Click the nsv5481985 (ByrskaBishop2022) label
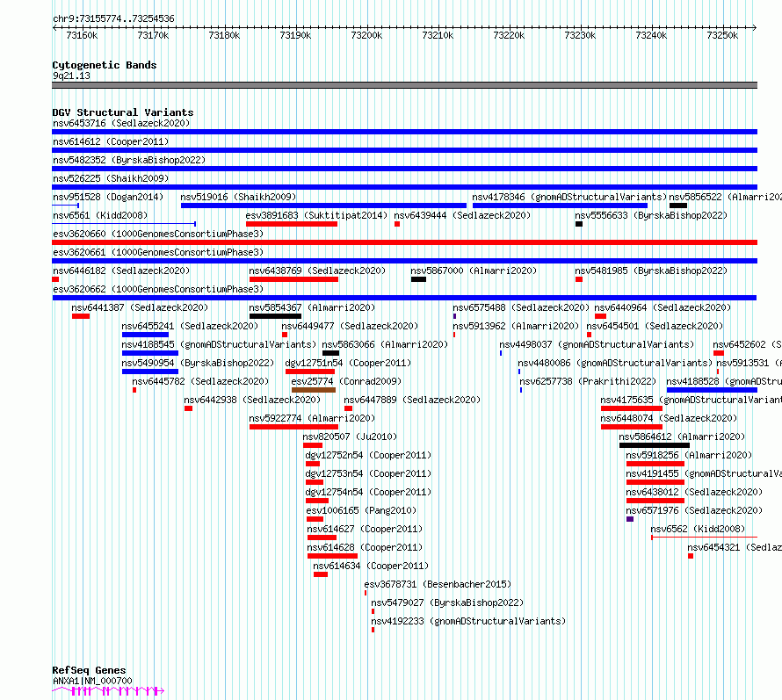This screenshot has width=782, height=700. pos(651,271)
